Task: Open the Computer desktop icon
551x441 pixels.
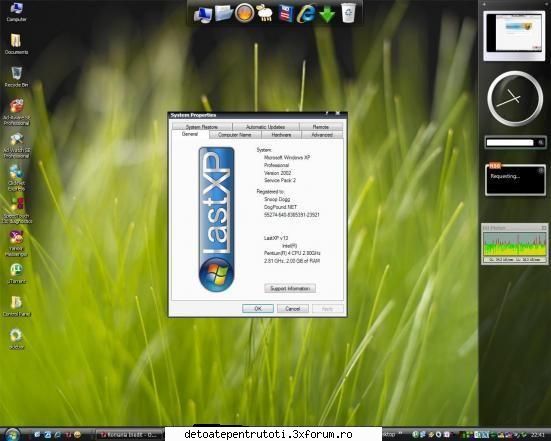Action: point(16,12)
